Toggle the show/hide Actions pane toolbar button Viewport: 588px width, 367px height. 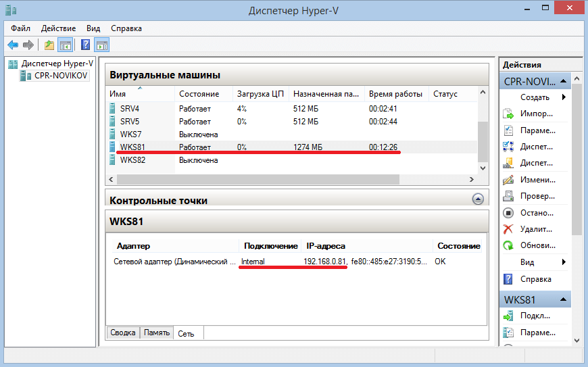tap(102, 45)
